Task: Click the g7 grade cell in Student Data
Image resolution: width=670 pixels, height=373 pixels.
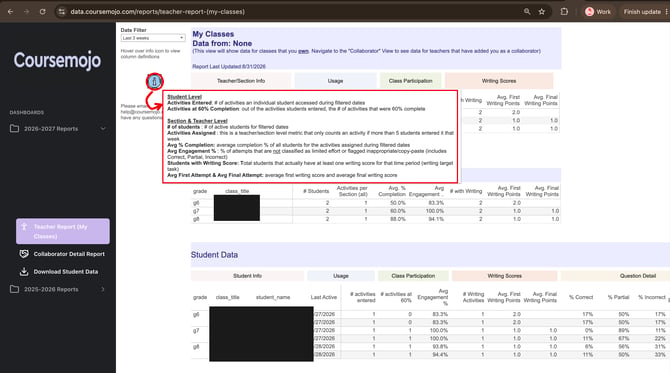Action: (196, 330)
